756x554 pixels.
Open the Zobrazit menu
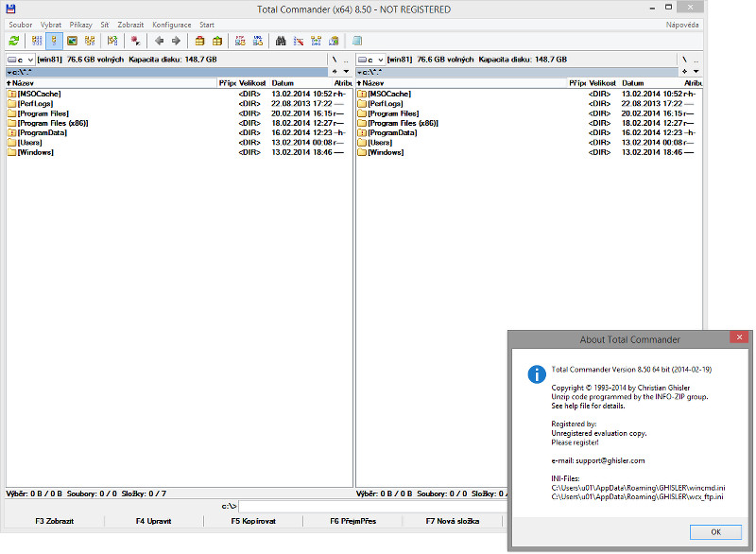(x=130, y=25)
